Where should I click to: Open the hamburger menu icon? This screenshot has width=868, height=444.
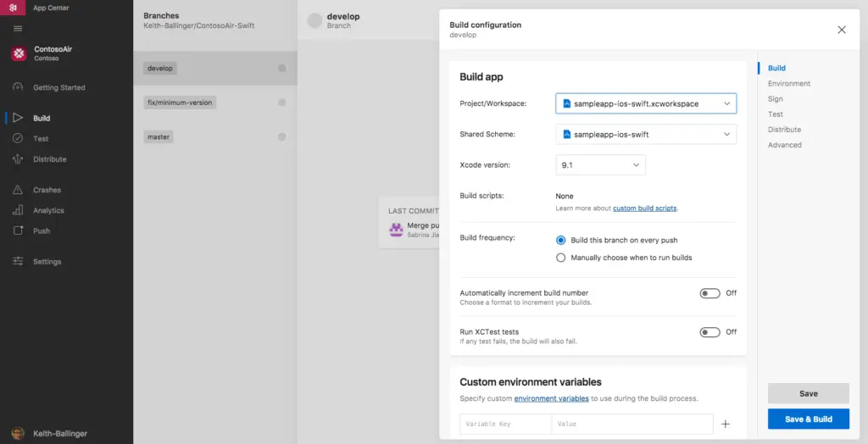pyautogui.click(x=18, y=29)
